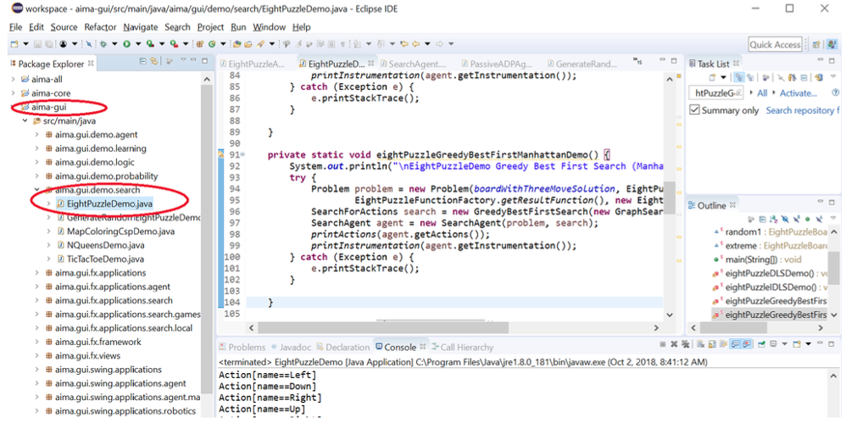Open Outline View Menu triangle
Screen dimensions: 868x429
(x=833, y=218)
